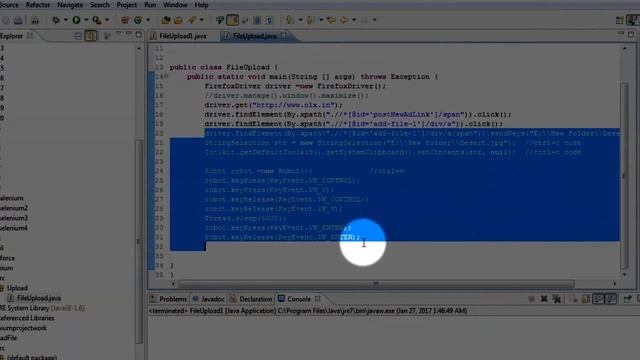Open the Back navigation history dropdown
The height and width of the screenshot is (360, 640).
pos(354,20)
